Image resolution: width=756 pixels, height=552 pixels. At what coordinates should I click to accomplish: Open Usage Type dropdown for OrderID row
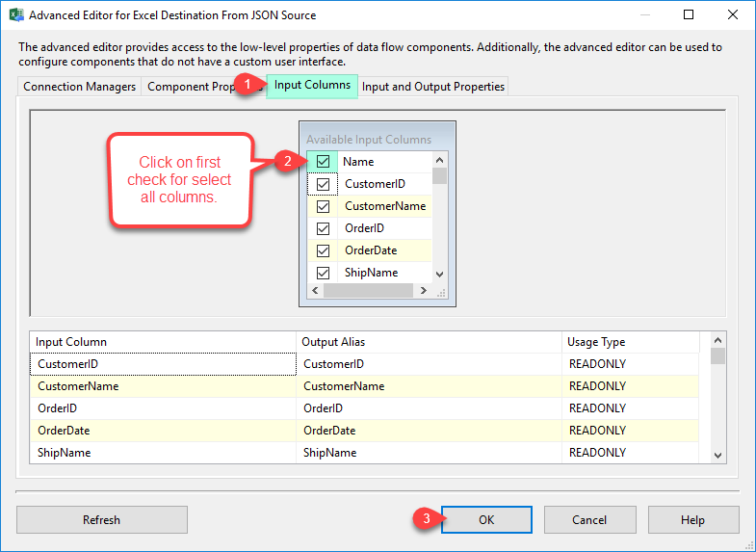tap(630, 408)
